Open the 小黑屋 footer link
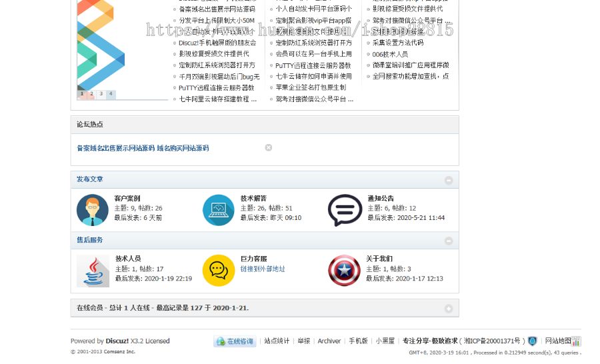The width and height of the screenshot is (600, 364). coord(385,341)
